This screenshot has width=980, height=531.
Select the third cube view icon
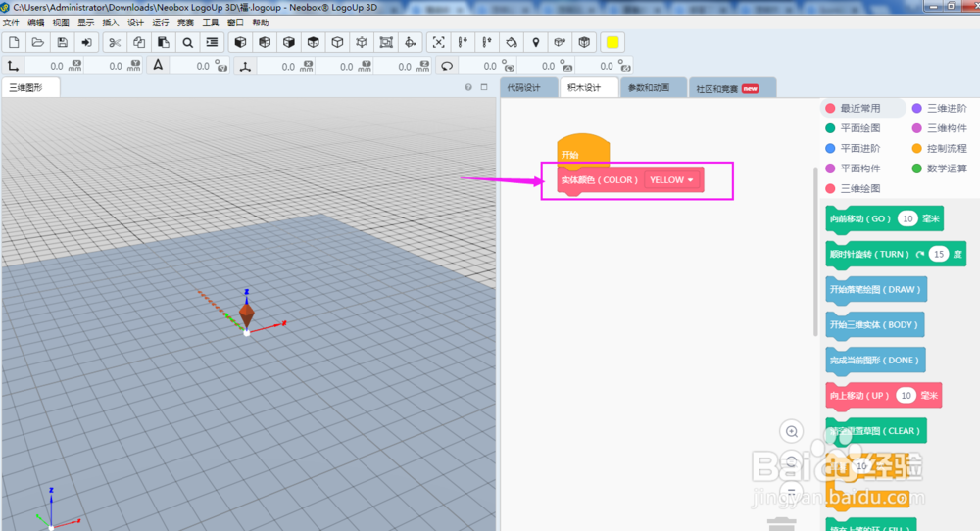point(289,42)
